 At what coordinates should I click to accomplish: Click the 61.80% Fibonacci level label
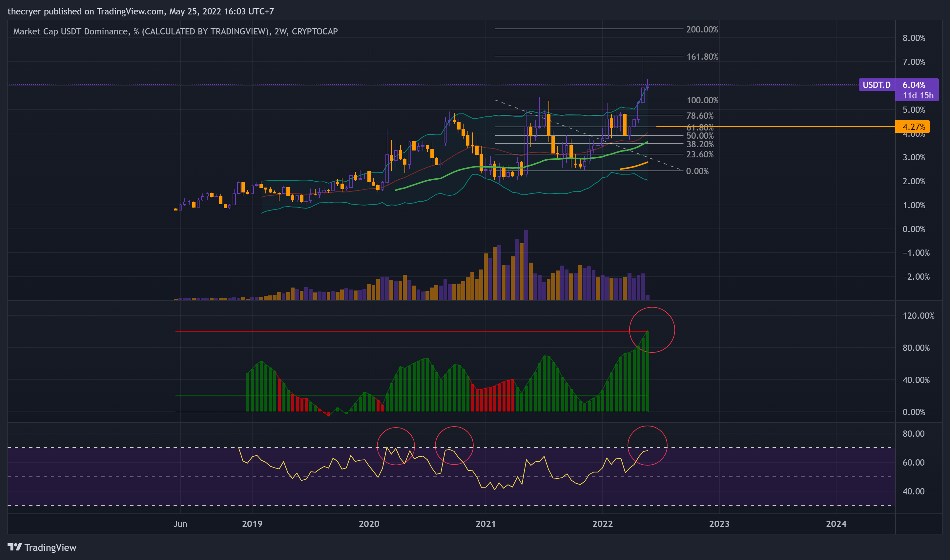[700, 127]
